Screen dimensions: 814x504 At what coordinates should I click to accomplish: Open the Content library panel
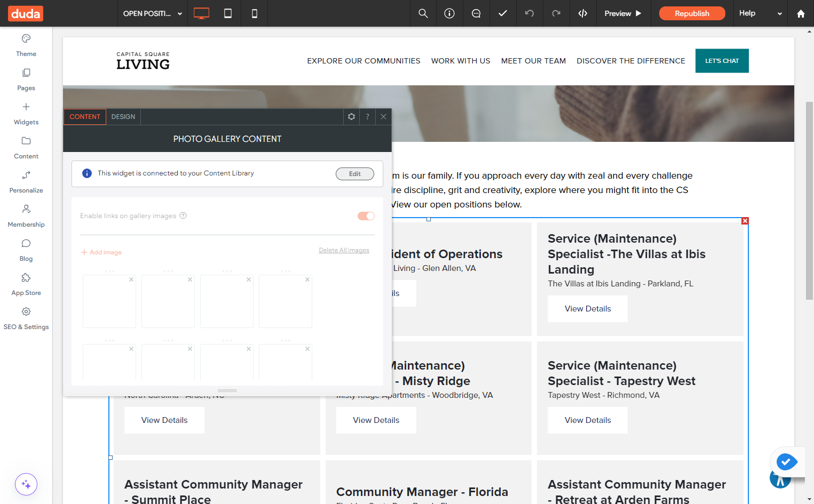26,148
